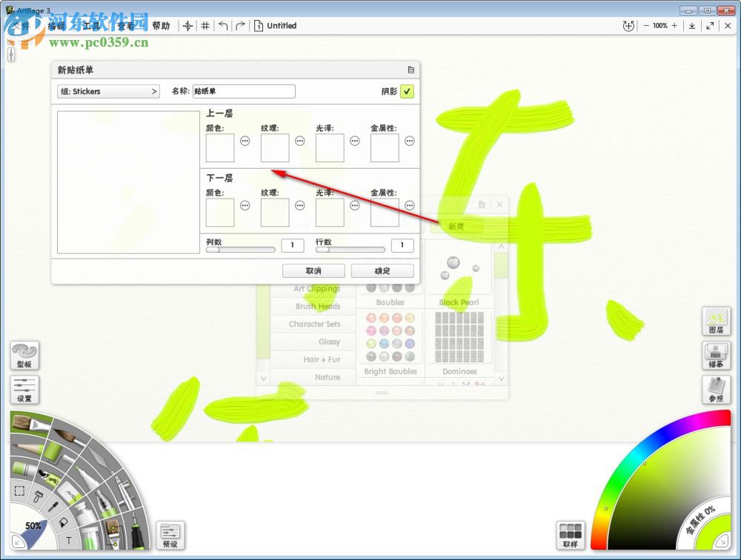741x560 pixels.
Task: Open the 型板 (Stencils) panel on the left
Action: coord(24,356)
